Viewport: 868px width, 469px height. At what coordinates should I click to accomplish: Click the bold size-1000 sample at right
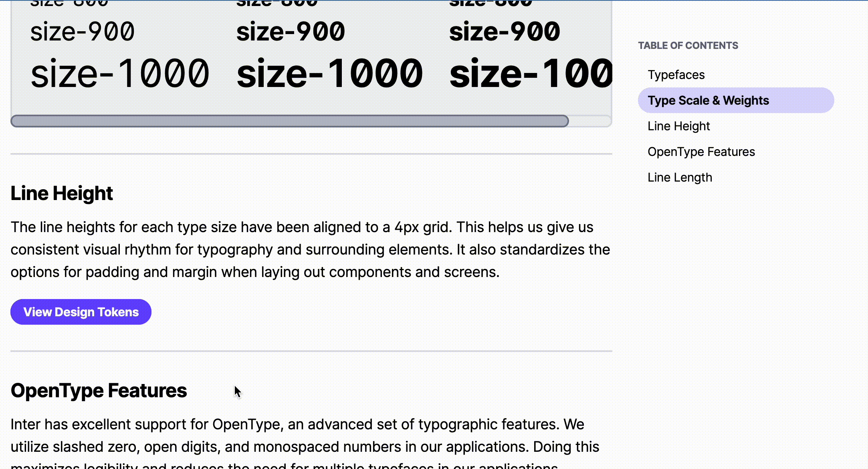[531, 73]
